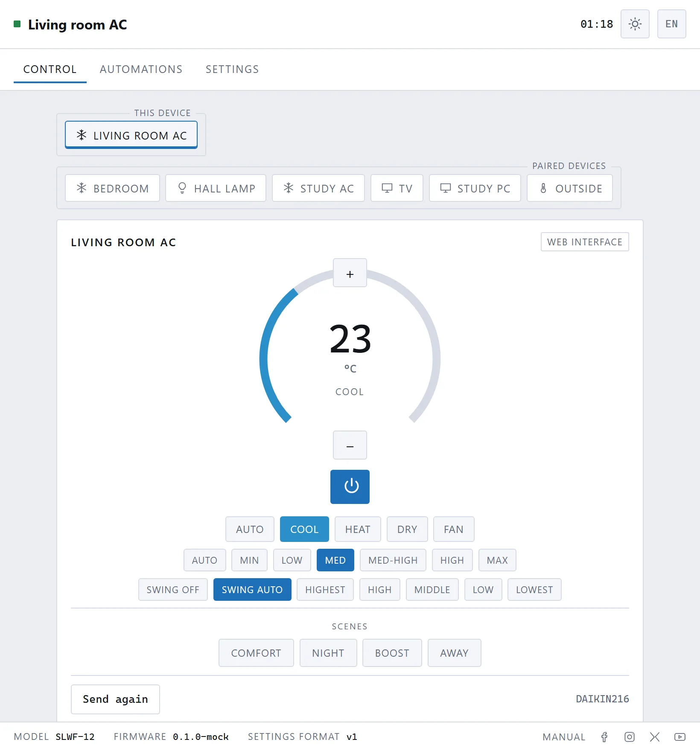Toggle the AC power button
Image resolution: width=700 pixels, height=751 pixels.
350,486
